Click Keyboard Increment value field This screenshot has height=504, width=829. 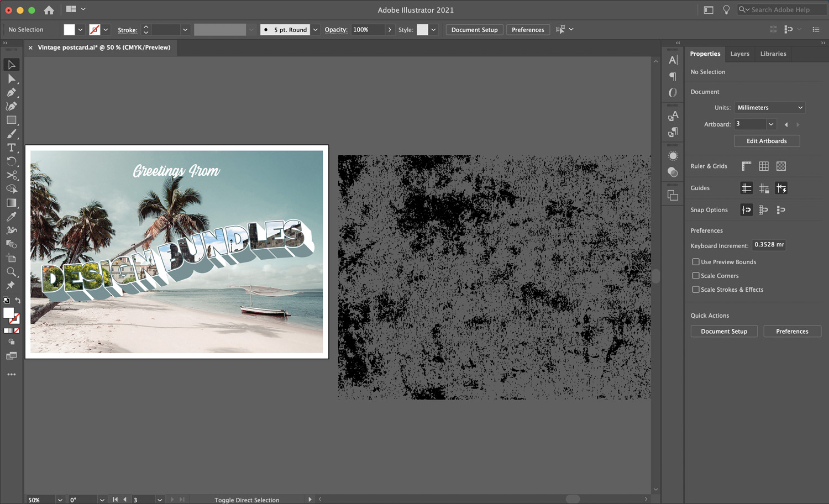click(x=769, y=245)
